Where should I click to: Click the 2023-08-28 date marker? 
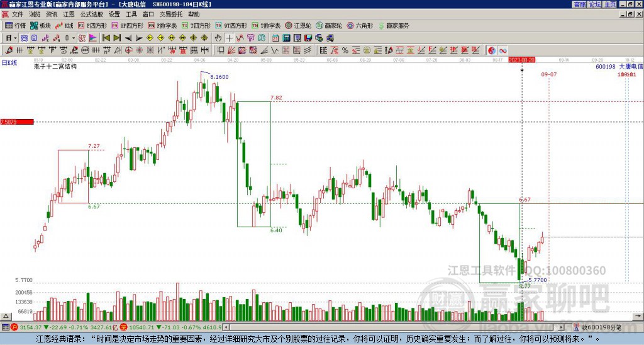pos(522,60)
